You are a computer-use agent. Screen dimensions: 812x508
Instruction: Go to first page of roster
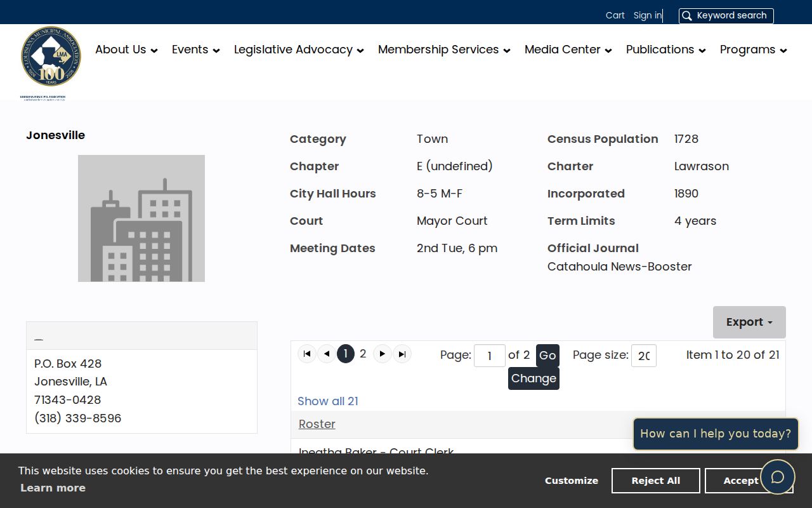point(307,354)
